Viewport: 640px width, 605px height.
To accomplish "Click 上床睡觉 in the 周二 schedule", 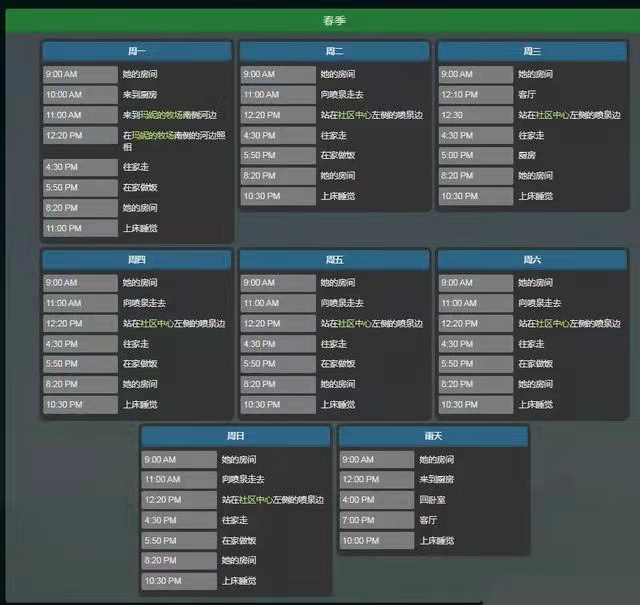I will click(x=338, y=196).
